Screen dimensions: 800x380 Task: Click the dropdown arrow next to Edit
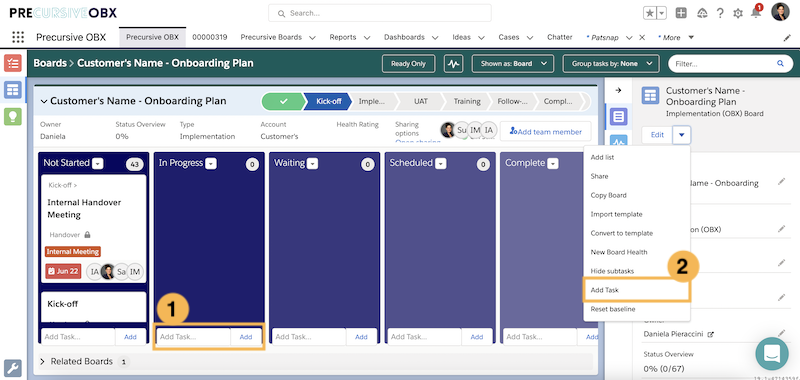click(682, 135)
